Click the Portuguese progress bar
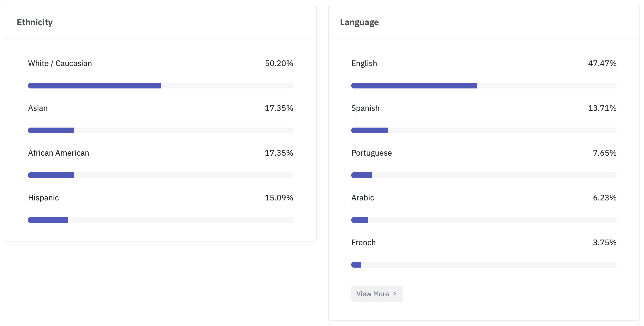644x326 pixels. tap(484, 175)
